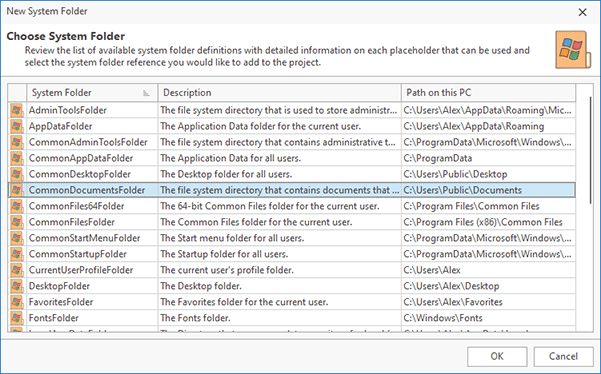
Task: Click the FontsFolder row icon
Action: coord(17,318)
